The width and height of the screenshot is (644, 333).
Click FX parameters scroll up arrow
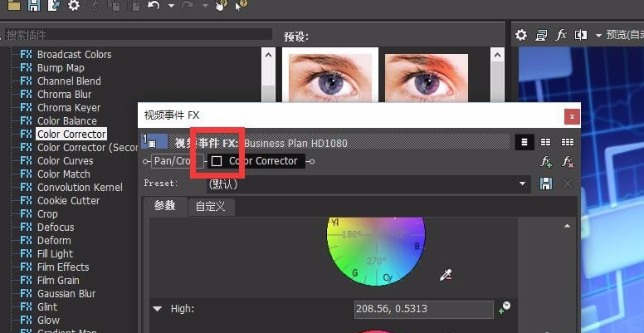pos(567,226)
